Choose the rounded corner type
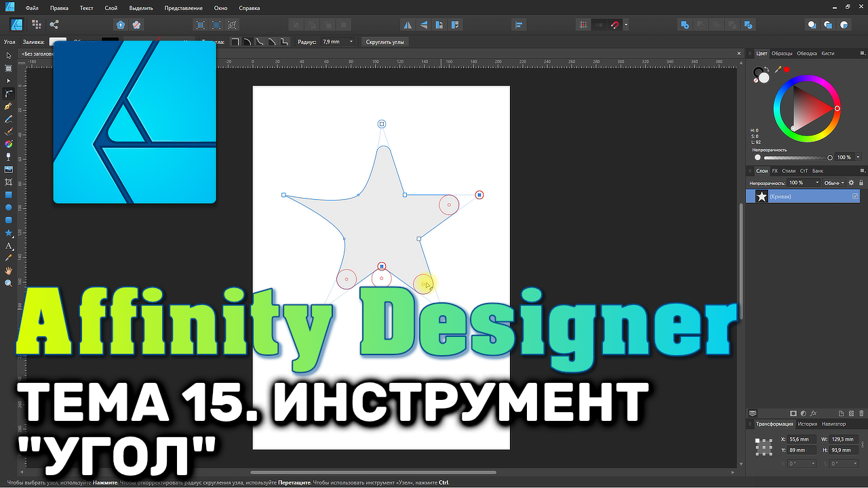 pyautogui.click(x=248, y=42)
